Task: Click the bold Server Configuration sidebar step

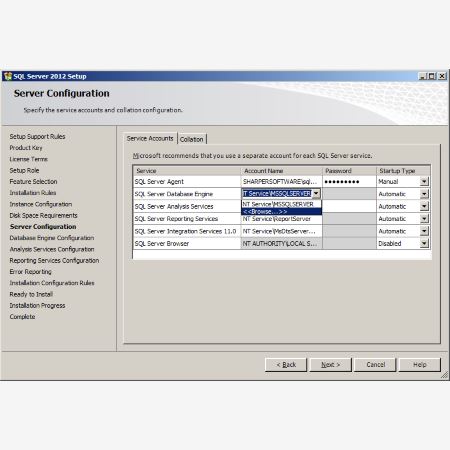Action: [43, 227]
